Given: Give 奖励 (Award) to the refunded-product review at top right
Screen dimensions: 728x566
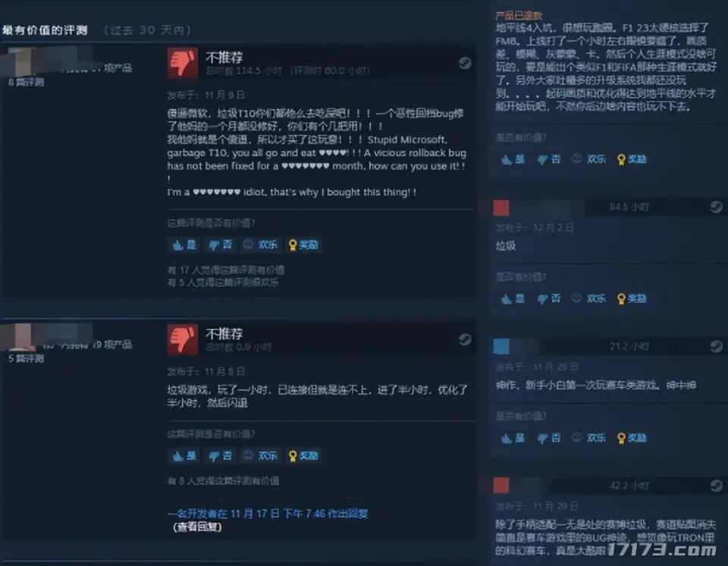Looking at the screenshot, I should pos(632,159).
